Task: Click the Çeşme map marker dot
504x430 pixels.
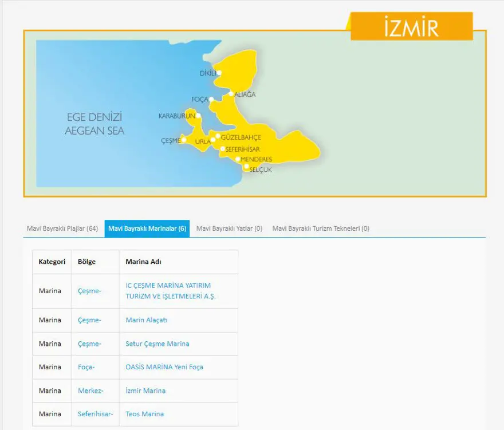Action: (184, 140)
